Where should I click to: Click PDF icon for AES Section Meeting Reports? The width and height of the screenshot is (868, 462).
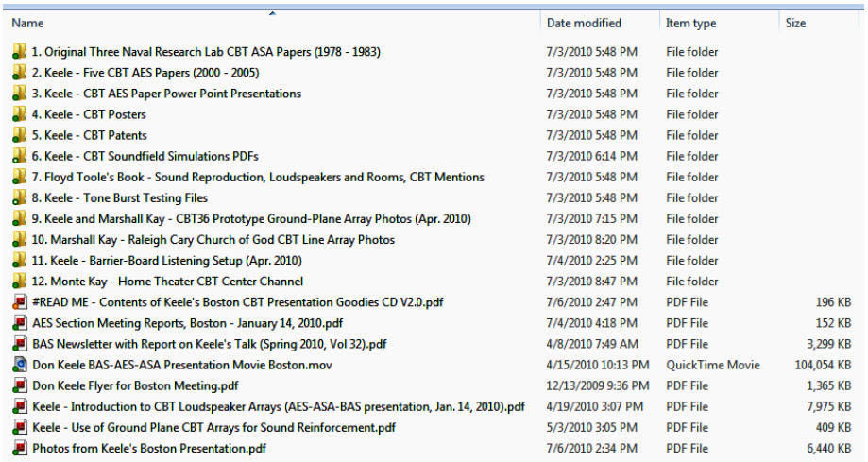point(20,323)
